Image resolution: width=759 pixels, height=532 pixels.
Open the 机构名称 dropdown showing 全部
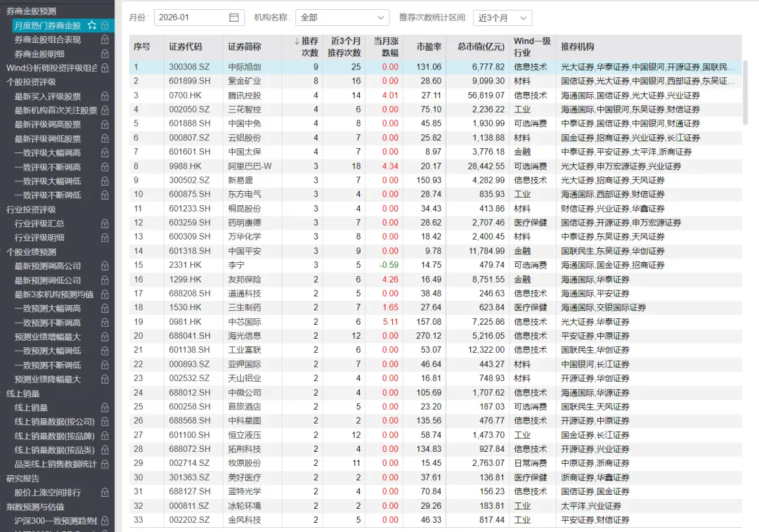click(342, 18)
